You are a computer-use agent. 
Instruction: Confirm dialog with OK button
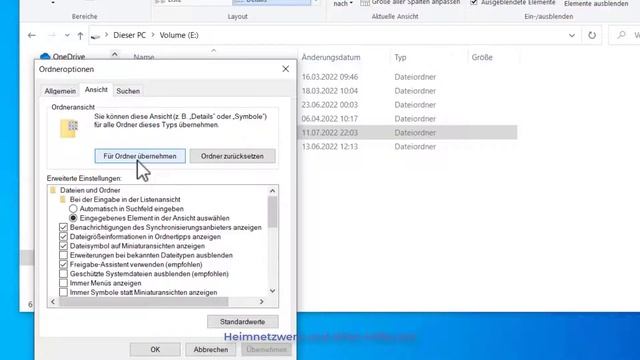pyautogui.click(x=155, y=349)
